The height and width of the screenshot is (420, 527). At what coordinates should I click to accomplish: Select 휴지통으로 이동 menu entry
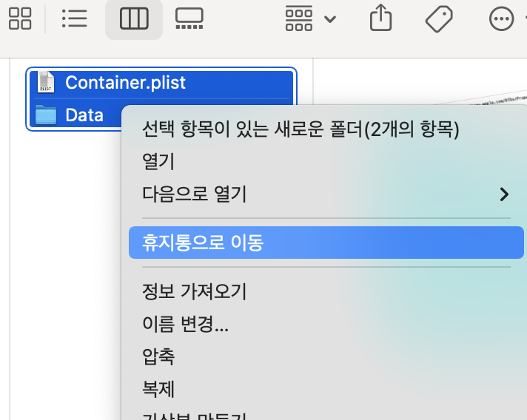(x=326, y=243)
